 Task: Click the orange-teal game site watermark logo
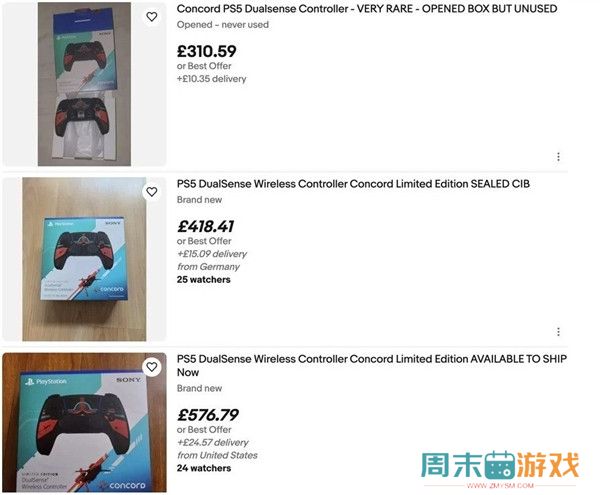tap(500, 469)
